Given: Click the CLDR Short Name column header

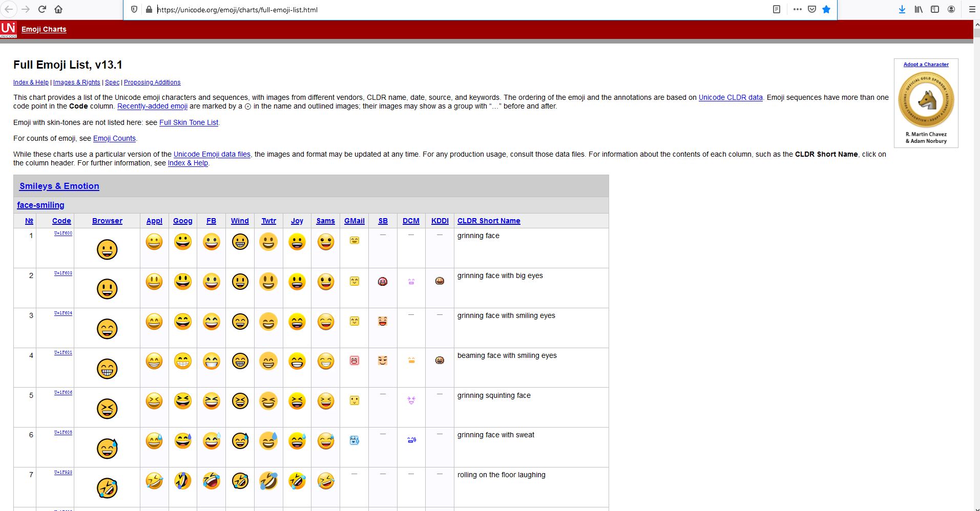Looking at the screenshot, I should (489, 221).
